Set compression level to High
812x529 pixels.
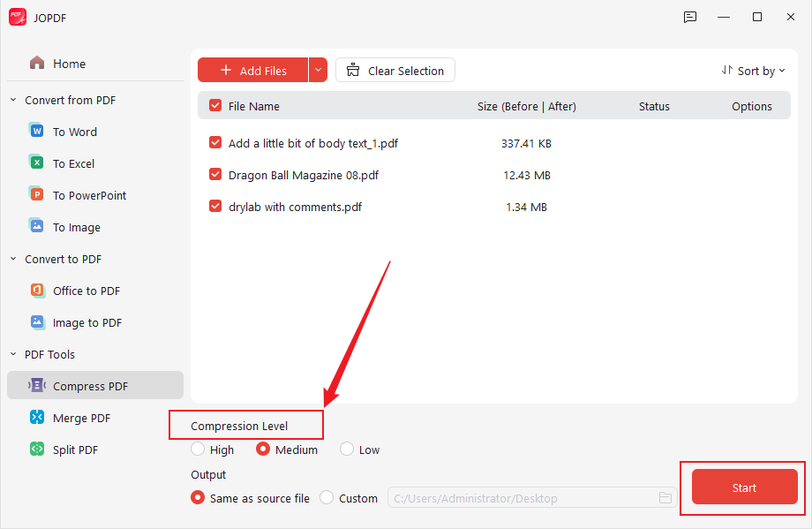click(198, 449)
